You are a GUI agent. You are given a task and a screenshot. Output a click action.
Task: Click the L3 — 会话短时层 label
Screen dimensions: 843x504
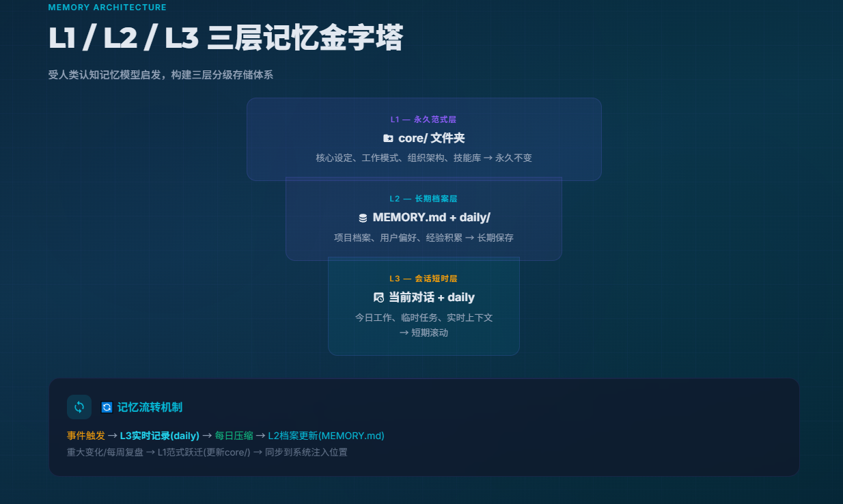click(424, 279)
